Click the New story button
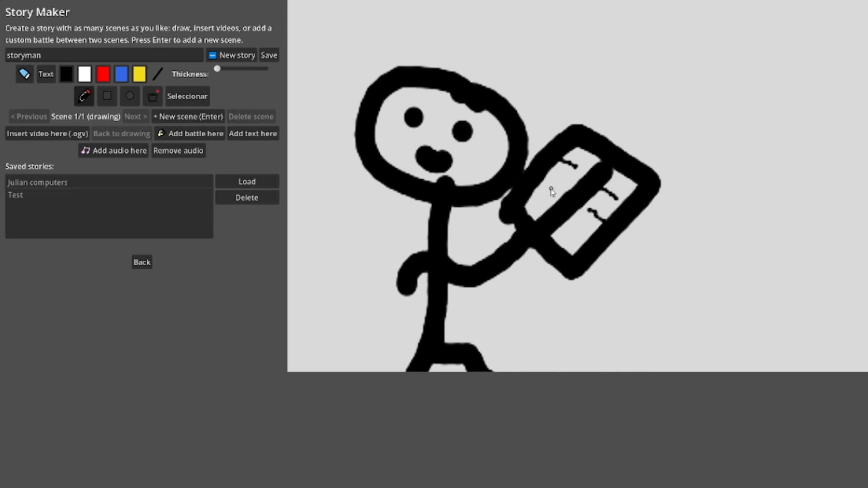 [231, 55]
